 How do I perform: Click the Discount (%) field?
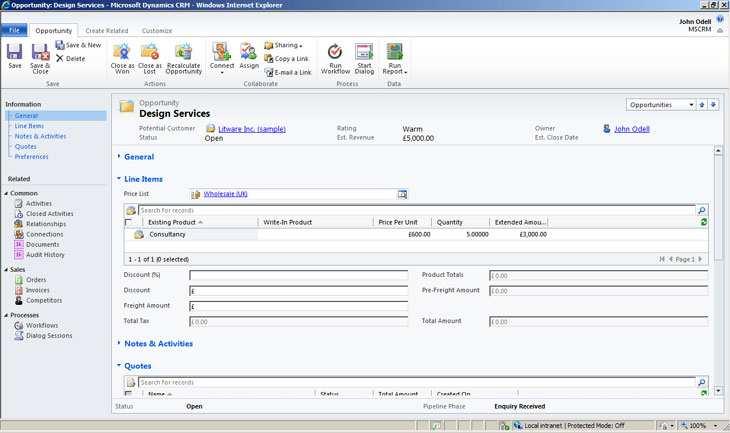click(x=298, y=275)
